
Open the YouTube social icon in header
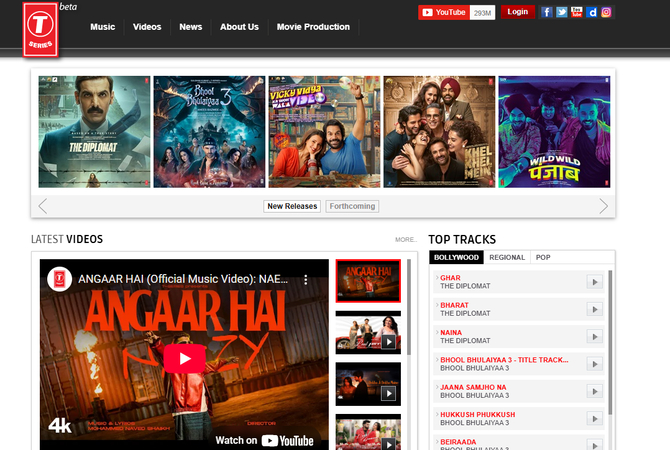[x=576, y=12]
